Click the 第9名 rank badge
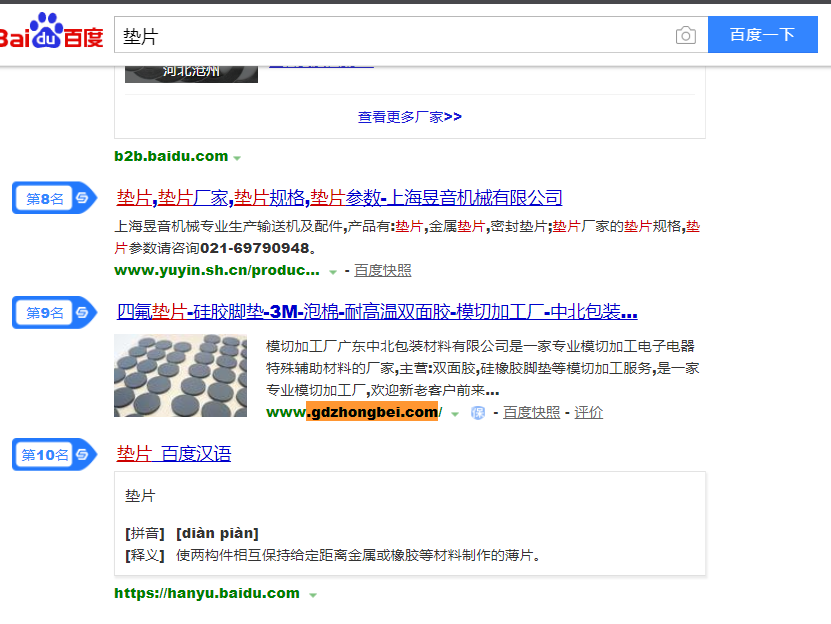This screenshot has height=624, width=831. click(x=55, y=312)
